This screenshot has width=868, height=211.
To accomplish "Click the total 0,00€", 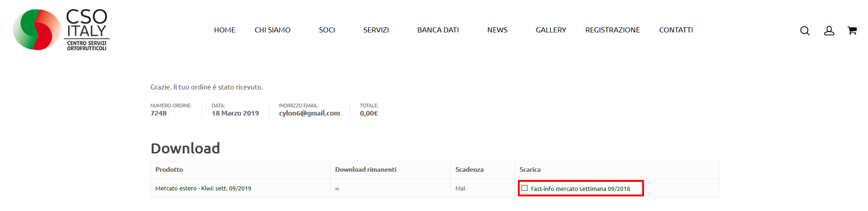I will [369, 113].
